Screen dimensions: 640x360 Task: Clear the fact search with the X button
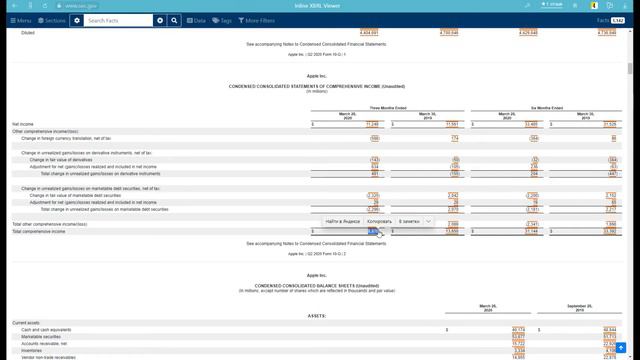click(x=160, y=20)
